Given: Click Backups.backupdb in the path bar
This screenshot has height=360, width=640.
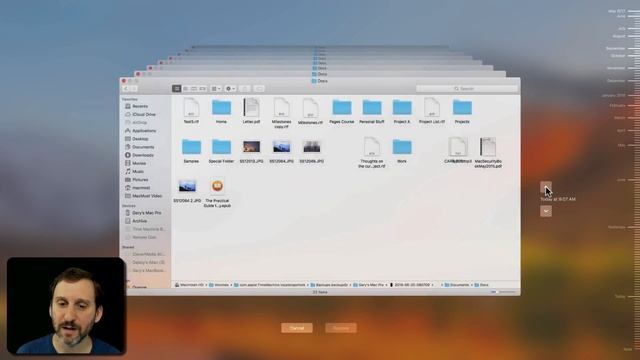Looking at the screenshot, I should point(329,285).
